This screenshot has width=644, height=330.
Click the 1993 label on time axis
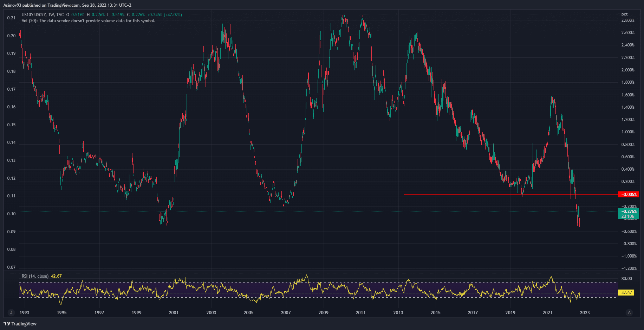(24, 312)
